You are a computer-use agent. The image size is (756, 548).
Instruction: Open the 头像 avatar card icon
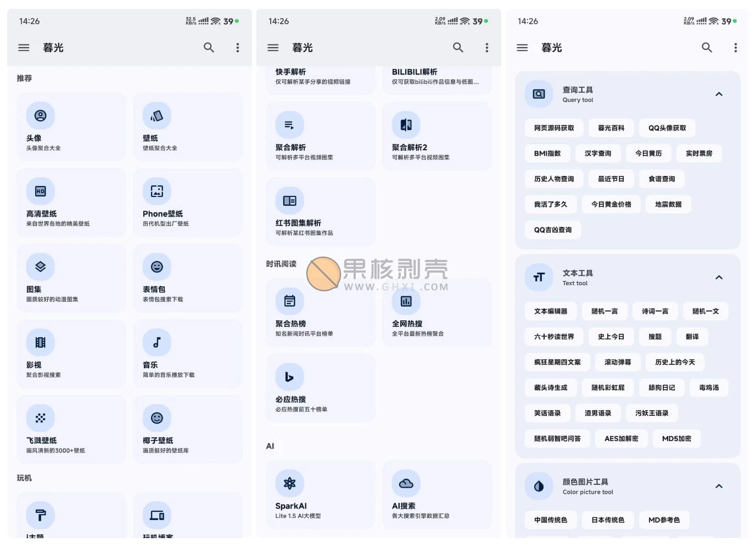click(41, 116)
